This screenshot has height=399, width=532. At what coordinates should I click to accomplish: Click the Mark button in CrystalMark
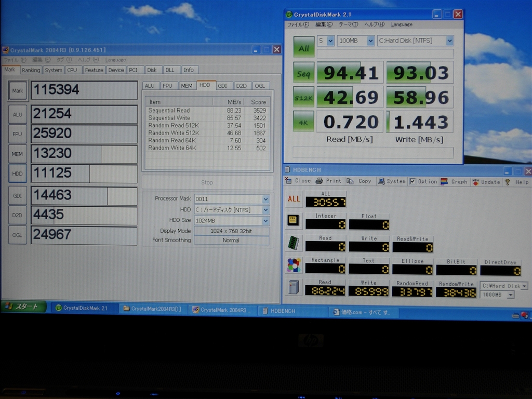coord(18,90)
